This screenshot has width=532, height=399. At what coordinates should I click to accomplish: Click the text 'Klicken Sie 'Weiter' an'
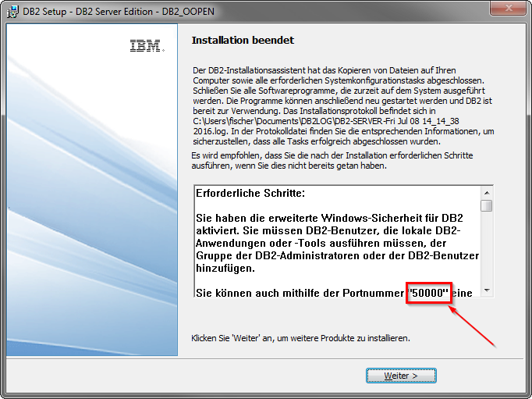232,338
